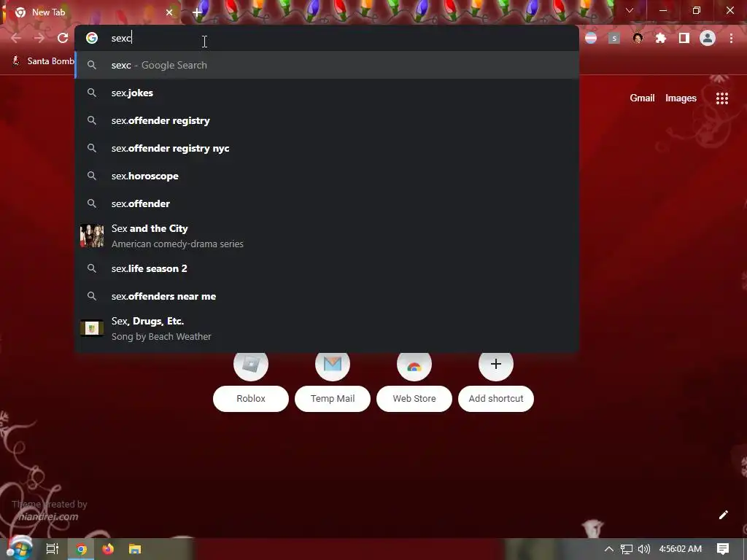
Task: Click the Temp Mail shortcut label
Action: 333,399
